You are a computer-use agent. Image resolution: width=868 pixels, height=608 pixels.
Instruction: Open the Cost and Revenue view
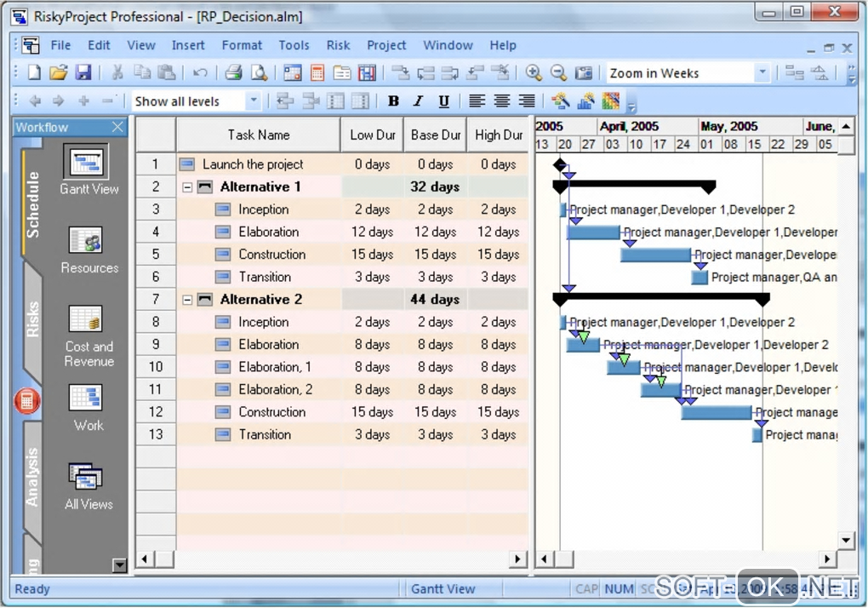click(86, 319)
